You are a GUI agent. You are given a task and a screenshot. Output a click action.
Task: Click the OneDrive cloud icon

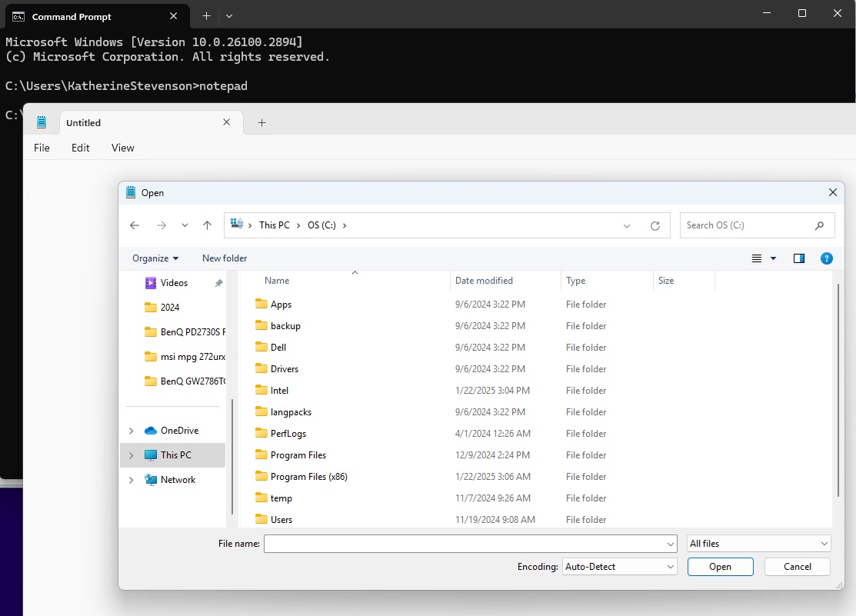pyautogui.click(x=151, y=431)
